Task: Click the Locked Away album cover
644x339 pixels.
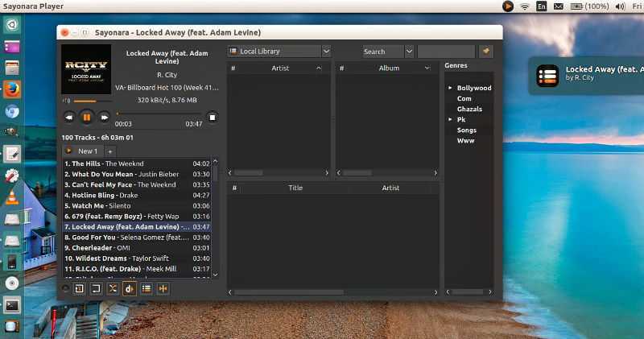Action: (86, 69)
